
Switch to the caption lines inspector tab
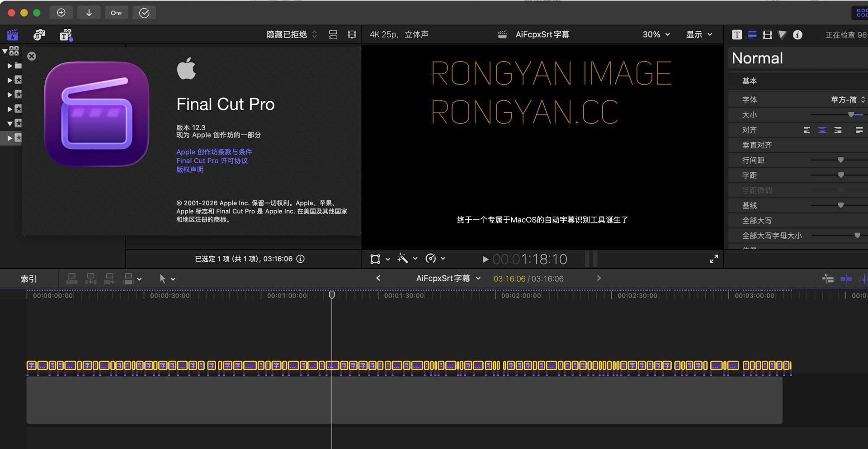(x=752, y=35)
